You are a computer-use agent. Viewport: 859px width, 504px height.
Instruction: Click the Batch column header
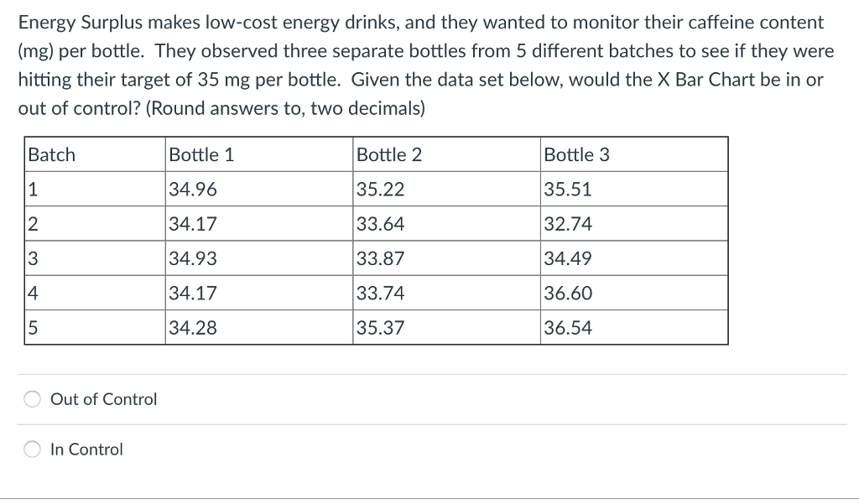tap(95, 154)
